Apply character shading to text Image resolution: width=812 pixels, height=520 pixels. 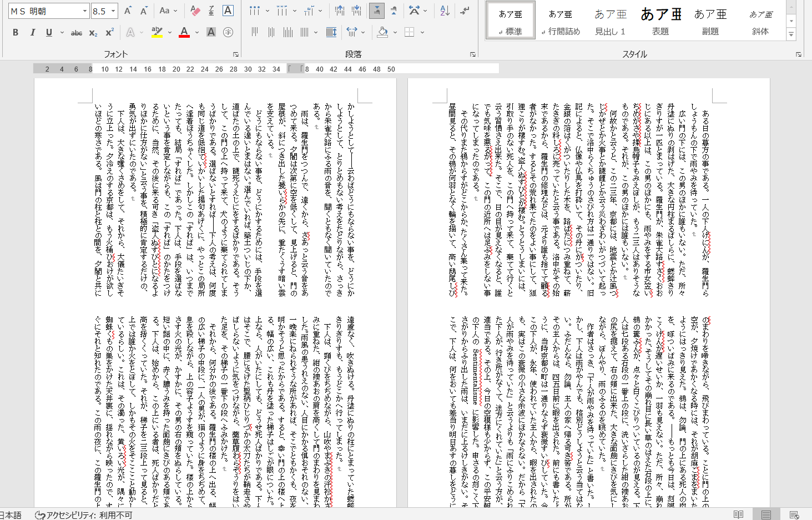211,32
